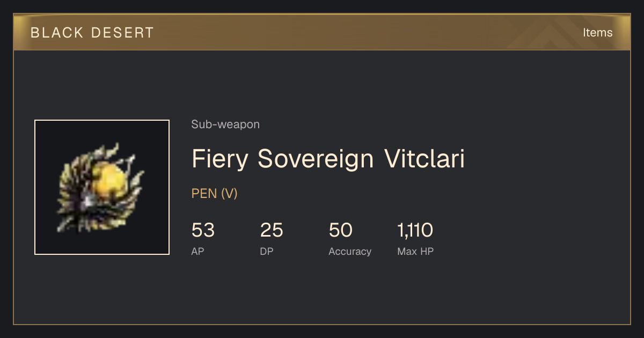This screenshot has height=338, width=644.
Task: Click the Max HP stat label
Action: click(x=415, y=251)
